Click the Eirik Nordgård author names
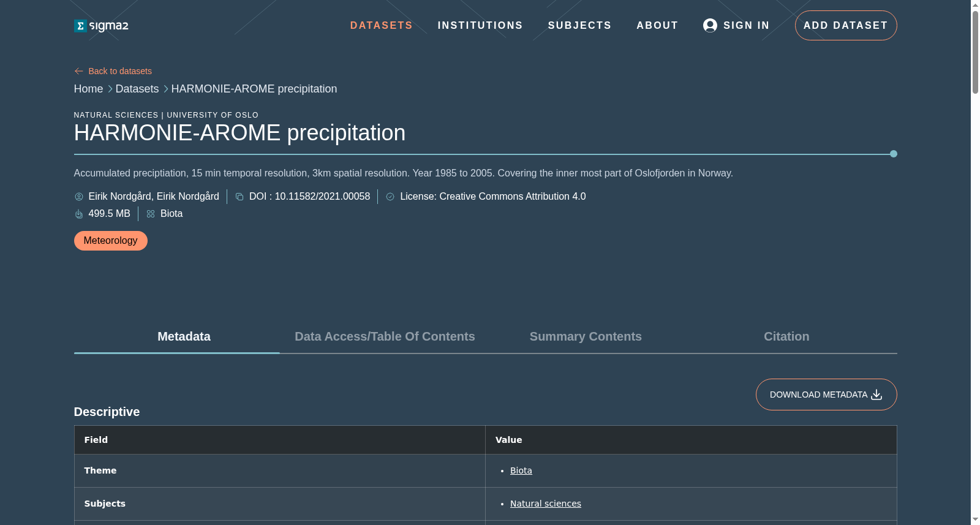The width and height of the screenshot is (980, 525). coord(154,197)
